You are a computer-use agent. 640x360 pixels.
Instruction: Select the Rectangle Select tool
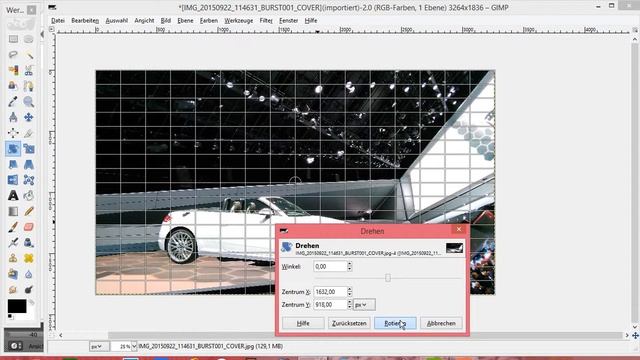[13, 39]
